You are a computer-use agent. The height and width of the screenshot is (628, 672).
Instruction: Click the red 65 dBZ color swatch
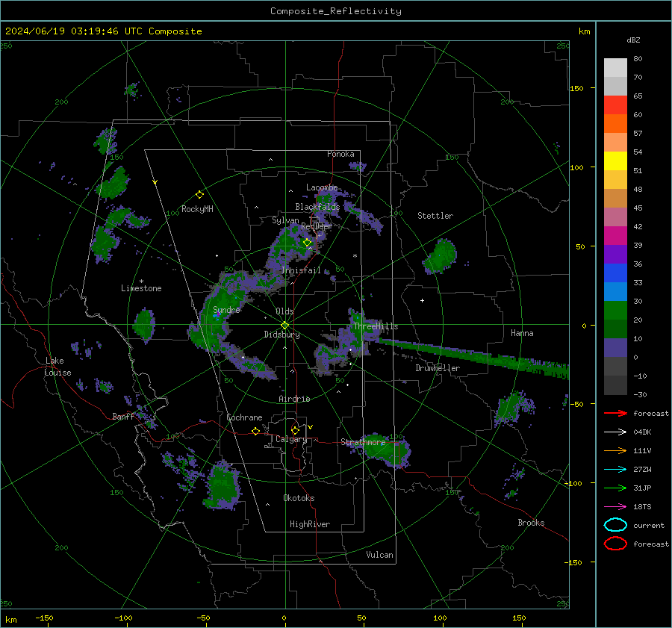click(x=615, y=105)
